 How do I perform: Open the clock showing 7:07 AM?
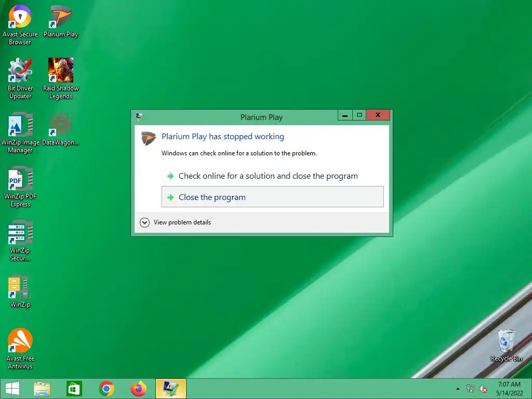point(509,389)
